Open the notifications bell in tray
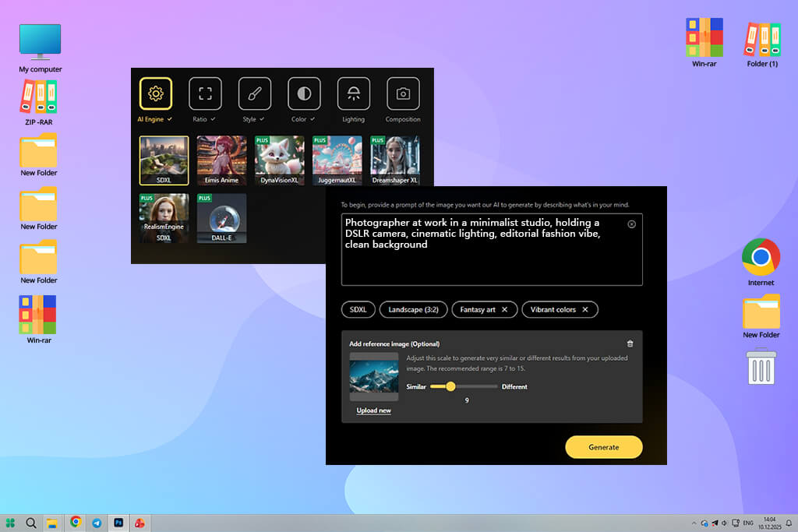 click(789, 523)
